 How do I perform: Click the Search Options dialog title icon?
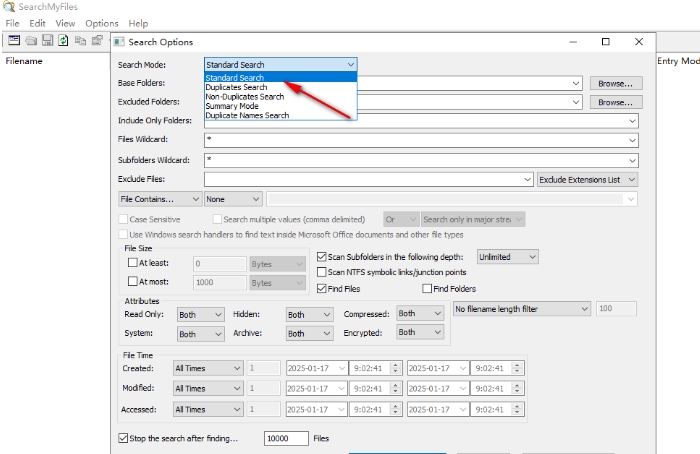click(119, 42)
